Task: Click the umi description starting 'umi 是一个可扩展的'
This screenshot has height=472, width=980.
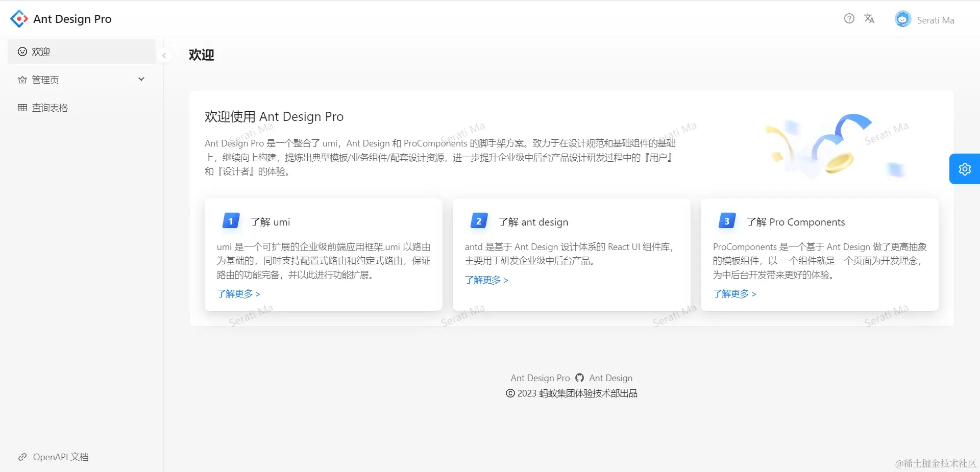Action: click(324, 261)
